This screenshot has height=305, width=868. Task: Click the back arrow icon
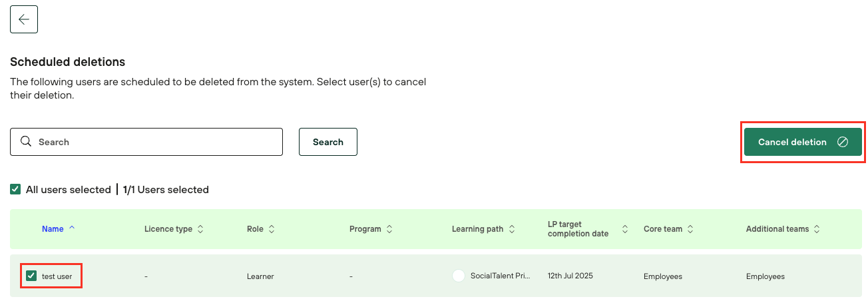pyautogui.click(x=24, y=19)
